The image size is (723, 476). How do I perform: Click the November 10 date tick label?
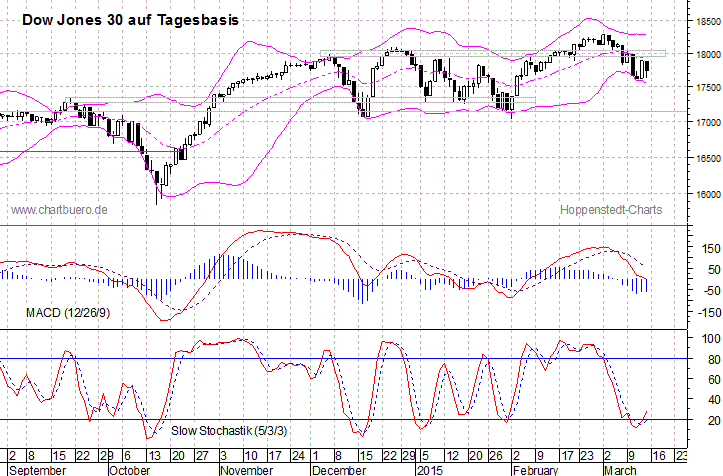click(x=250, y=457)
